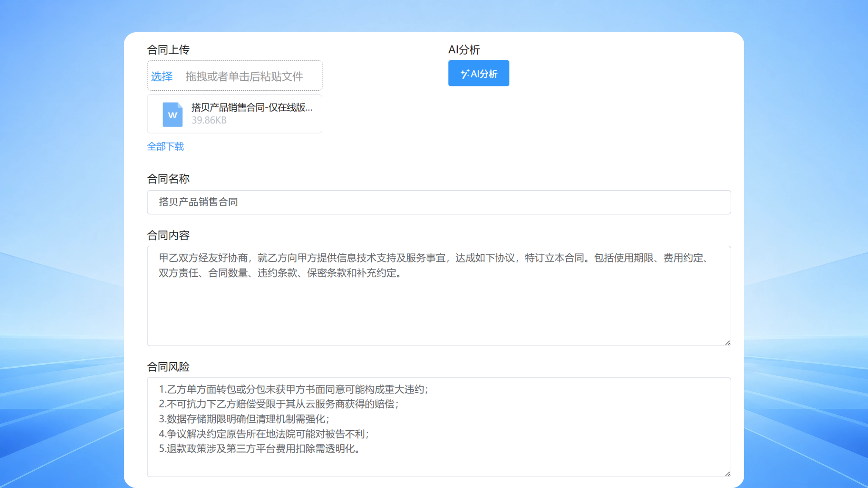Click the 选择 file upload link
Viewport: 868px width, 488px height.
click(161, 76)
